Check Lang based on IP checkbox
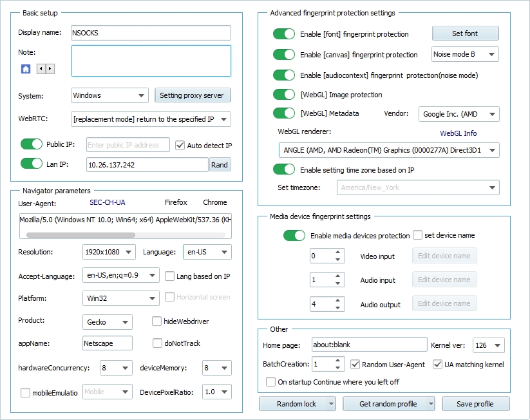 [x=169, y=276]
